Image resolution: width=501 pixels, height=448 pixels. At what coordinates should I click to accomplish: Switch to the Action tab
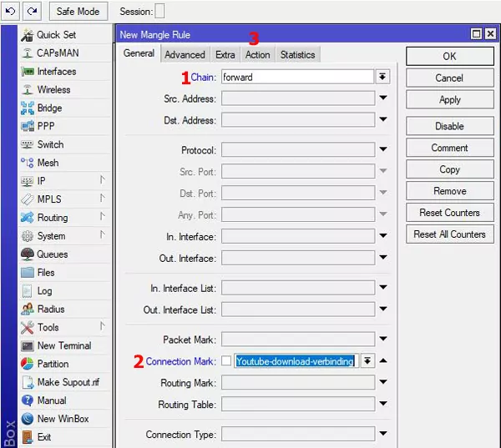[x=258, y=55]
